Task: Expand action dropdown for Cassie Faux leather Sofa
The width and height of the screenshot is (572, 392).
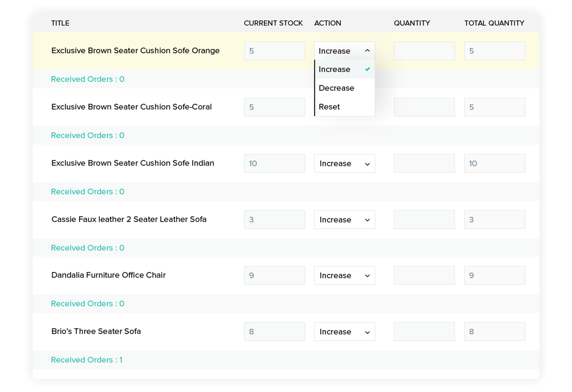Action: [x=344, y=220]
